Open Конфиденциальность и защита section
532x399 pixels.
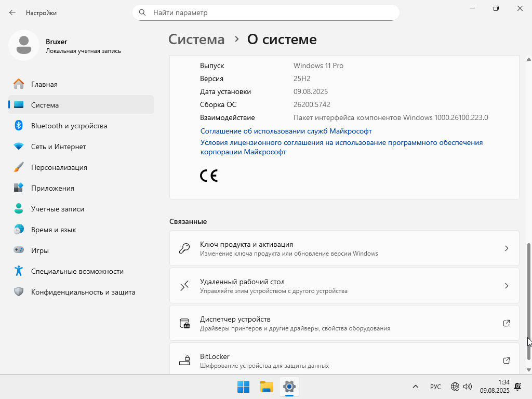click(x=81, y=292)
